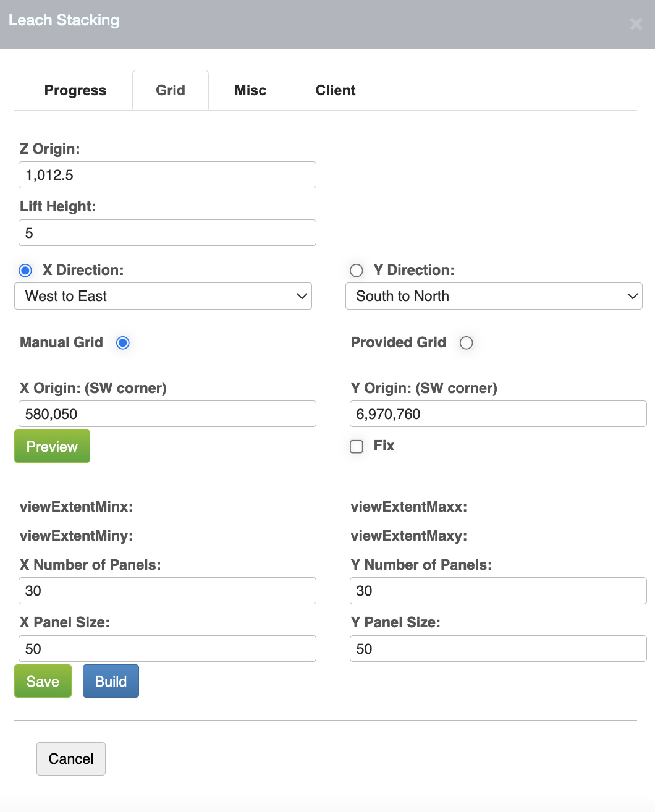Click the X Number of Panels field
This screenshot has height=812, width=655.
pyautogui.click(x=167, y=591)
